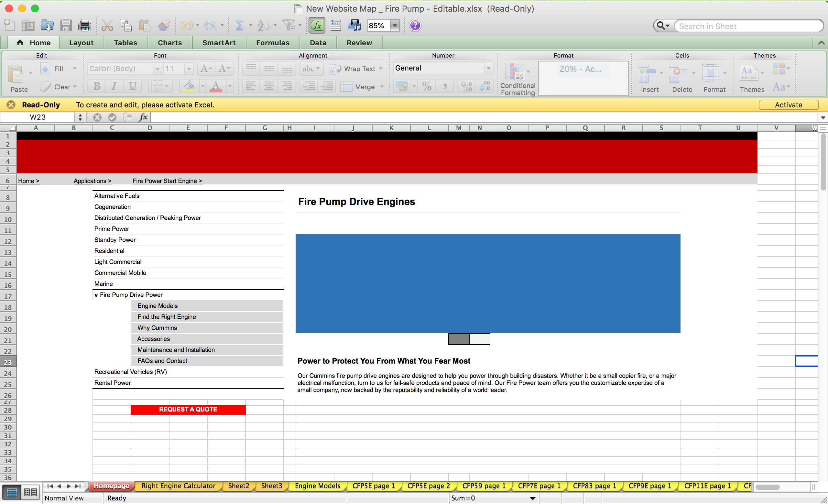The width and height of the screenshot is (828, 504).
Task: Toggle Bold formatting
Action: (x=97, y=86)
